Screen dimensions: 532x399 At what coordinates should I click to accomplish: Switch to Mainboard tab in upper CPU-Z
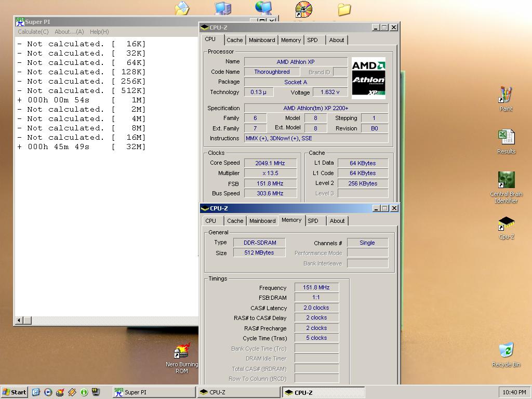(262, 40)
